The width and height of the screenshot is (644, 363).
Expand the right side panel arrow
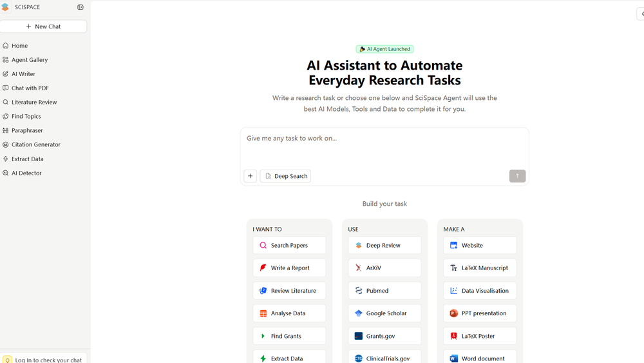pyautogui.click(x=641, y=14)
